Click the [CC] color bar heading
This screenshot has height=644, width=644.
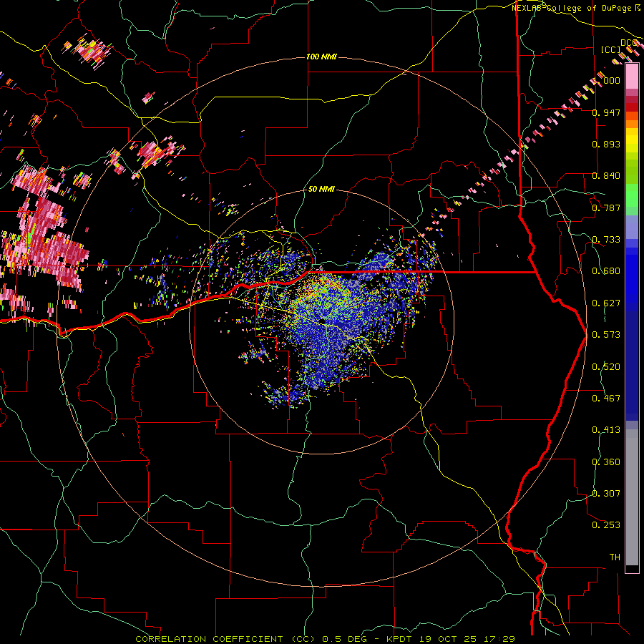(610, 49)
